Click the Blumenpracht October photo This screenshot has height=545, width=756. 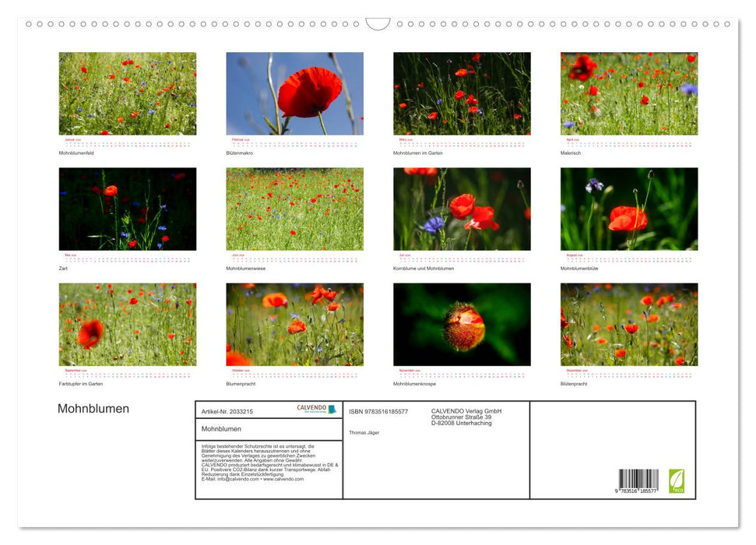pos(294,325)
